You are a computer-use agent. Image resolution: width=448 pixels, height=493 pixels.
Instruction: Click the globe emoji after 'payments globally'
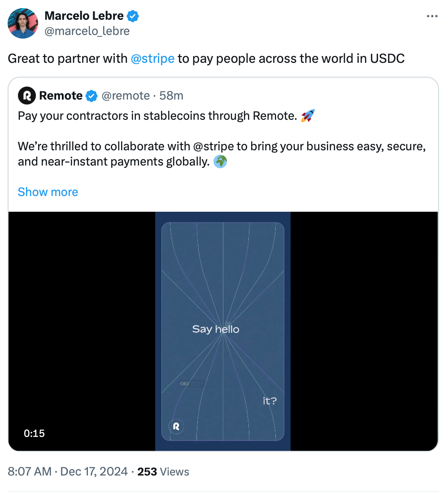coord(220,161)
